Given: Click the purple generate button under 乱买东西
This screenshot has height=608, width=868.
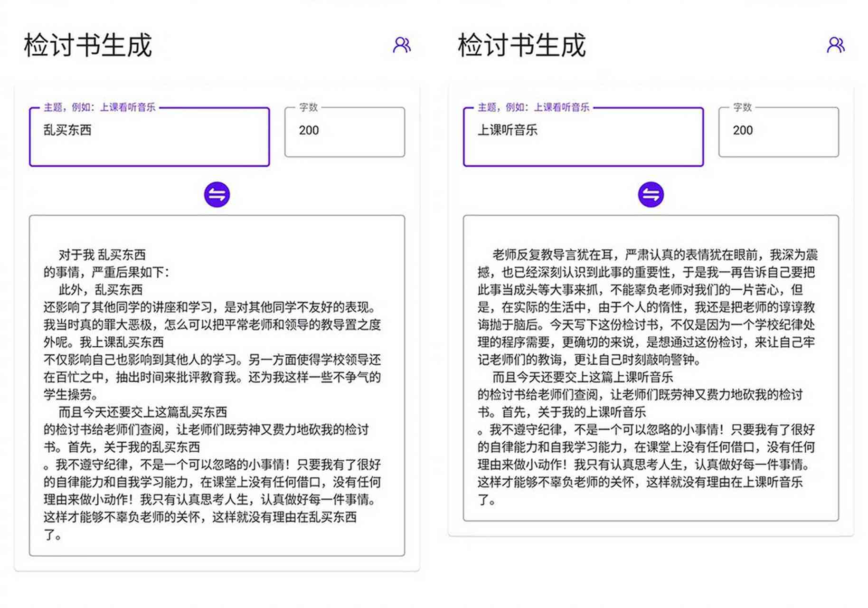Looking at the screenshot, I should pos(217,195).
